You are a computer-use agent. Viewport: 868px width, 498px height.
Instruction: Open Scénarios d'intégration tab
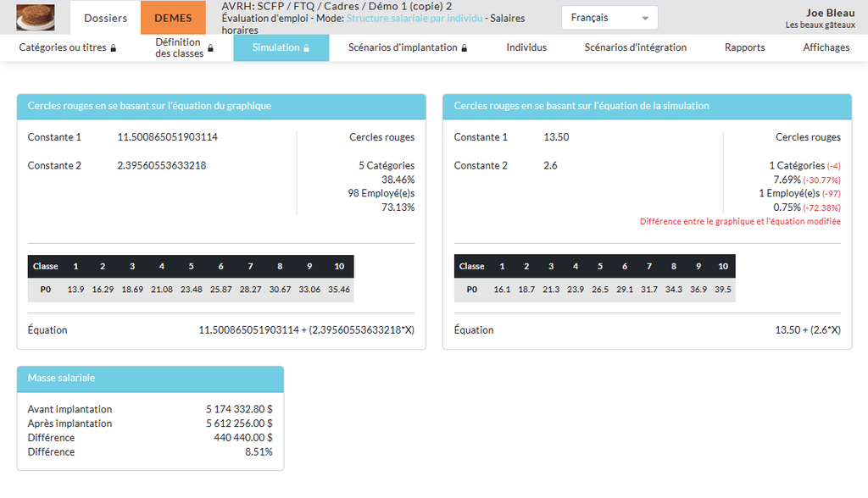pos(636,47)
